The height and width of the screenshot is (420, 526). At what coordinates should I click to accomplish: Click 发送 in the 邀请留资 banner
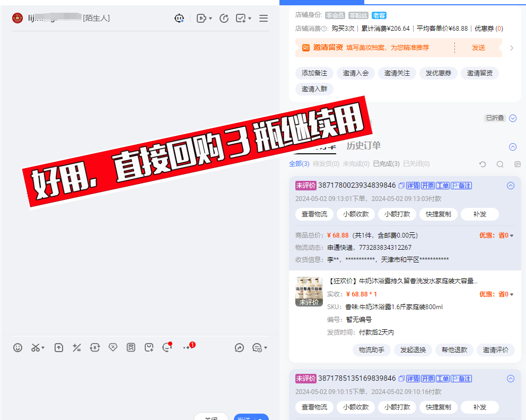tap(478, 48)
